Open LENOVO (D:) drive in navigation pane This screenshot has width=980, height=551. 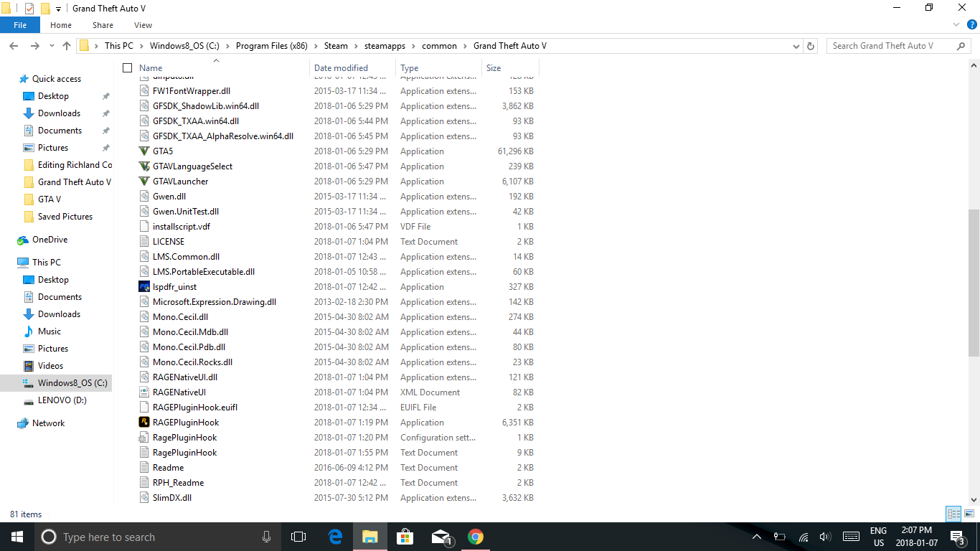pyautogui.click(x=62, y=400)
